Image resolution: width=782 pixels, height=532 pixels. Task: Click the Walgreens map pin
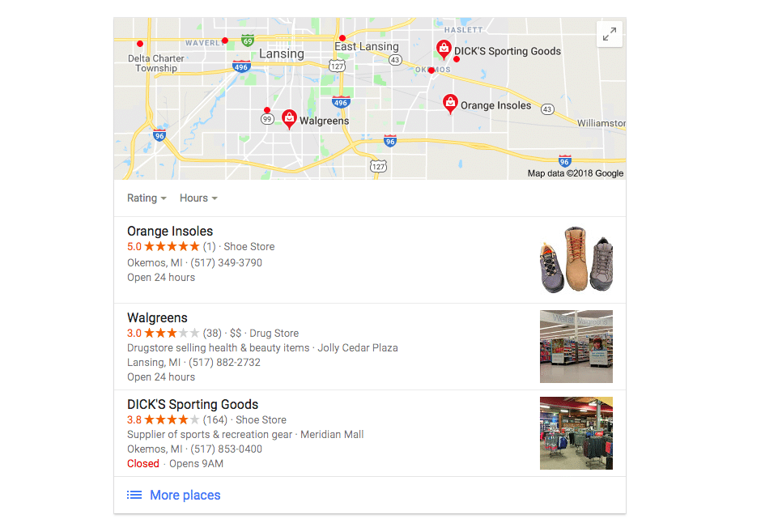289,119
